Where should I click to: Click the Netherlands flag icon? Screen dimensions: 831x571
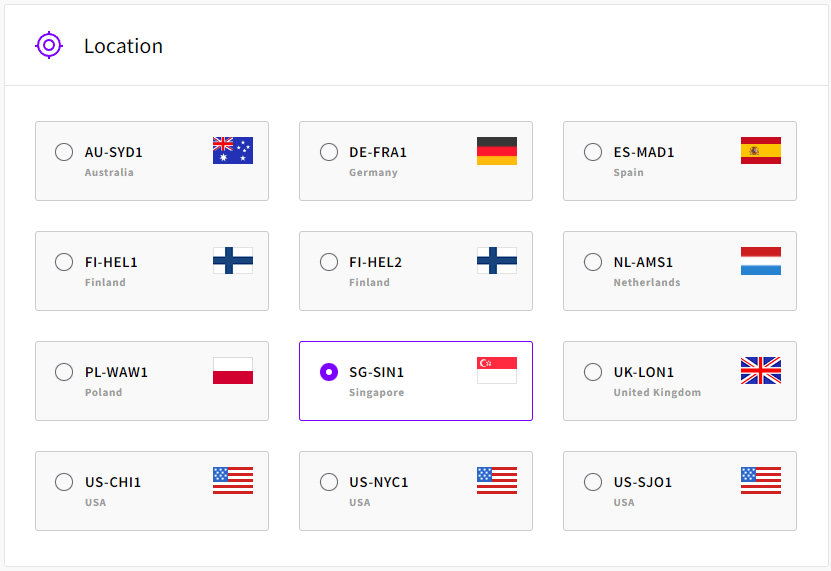click(761, 261)
